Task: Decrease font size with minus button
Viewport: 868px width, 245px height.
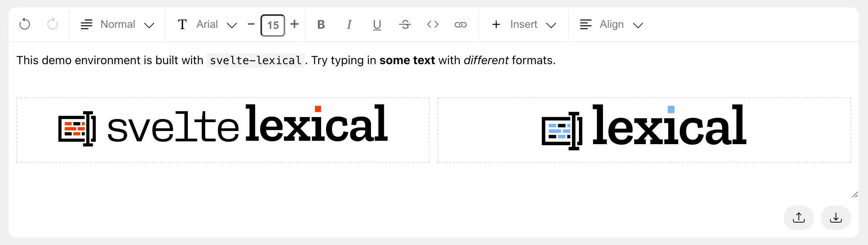Action: (251, 24)
